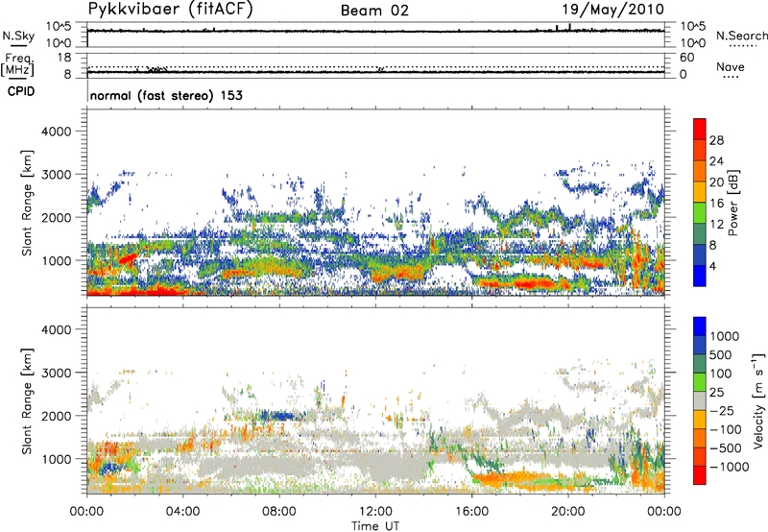Click the date '19/May/2010'

612,10
